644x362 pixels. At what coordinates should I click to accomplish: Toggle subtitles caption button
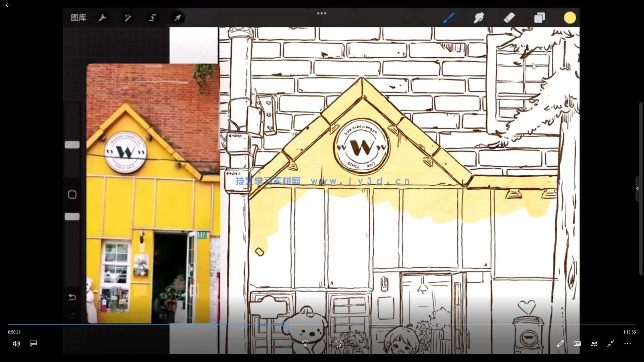[x=33, y=344]
